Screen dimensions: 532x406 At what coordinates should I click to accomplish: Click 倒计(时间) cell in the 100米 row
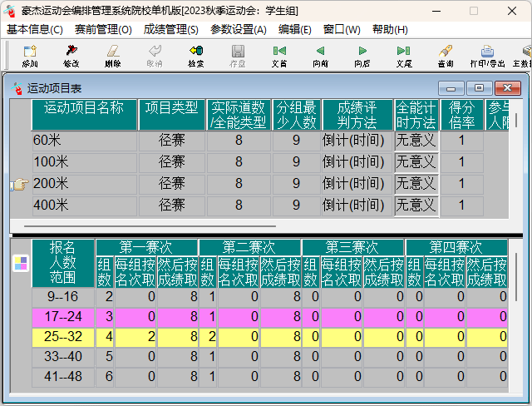point(357,162)
